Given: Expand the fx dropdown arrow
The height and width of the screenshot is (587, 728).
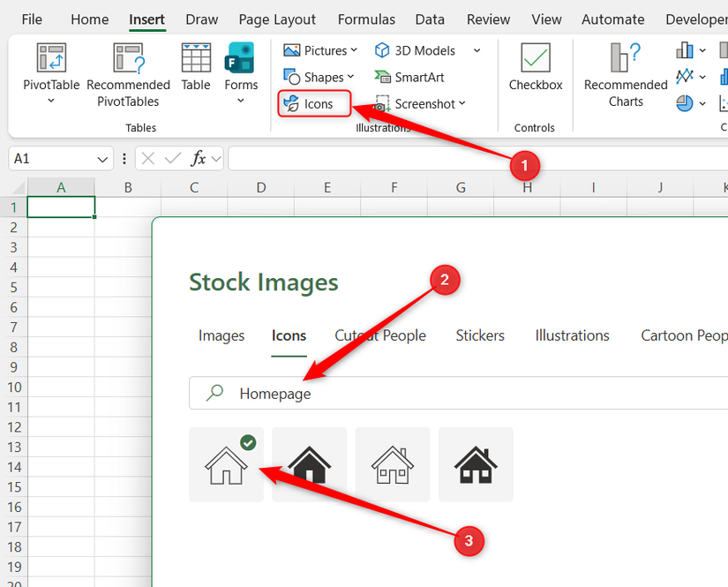Looking at the screenshot, I should click(x=216, y=159).
